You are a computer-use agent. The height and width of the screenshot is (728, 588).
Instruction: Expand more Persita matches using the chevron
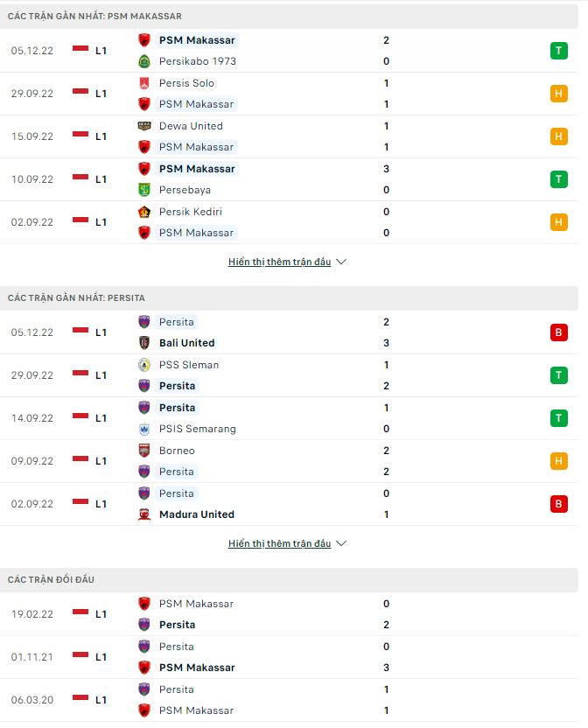coord(341,543)
